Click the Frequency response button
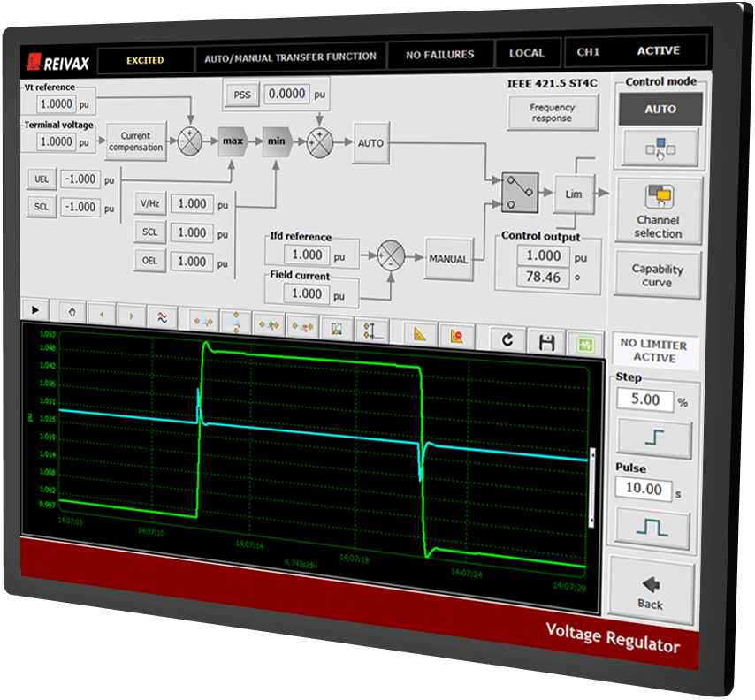 point(553,112)
